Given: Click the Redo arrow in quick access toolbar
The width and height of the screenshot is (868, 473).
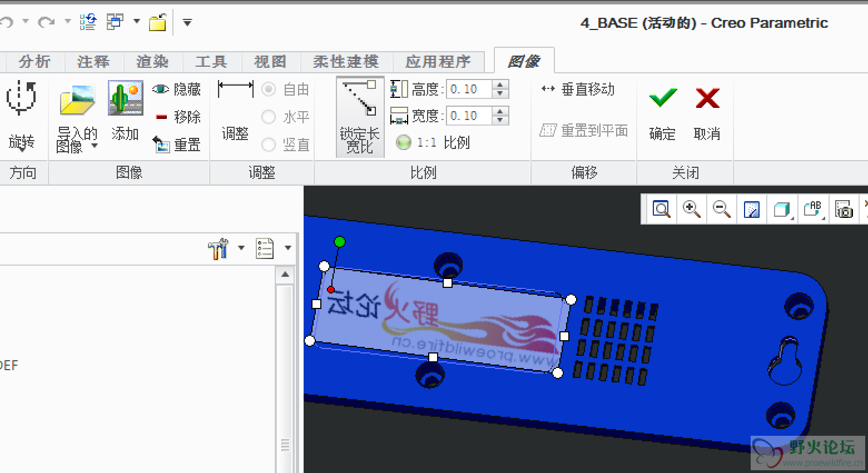Looking at the screenshot, I should click(46, 22).
